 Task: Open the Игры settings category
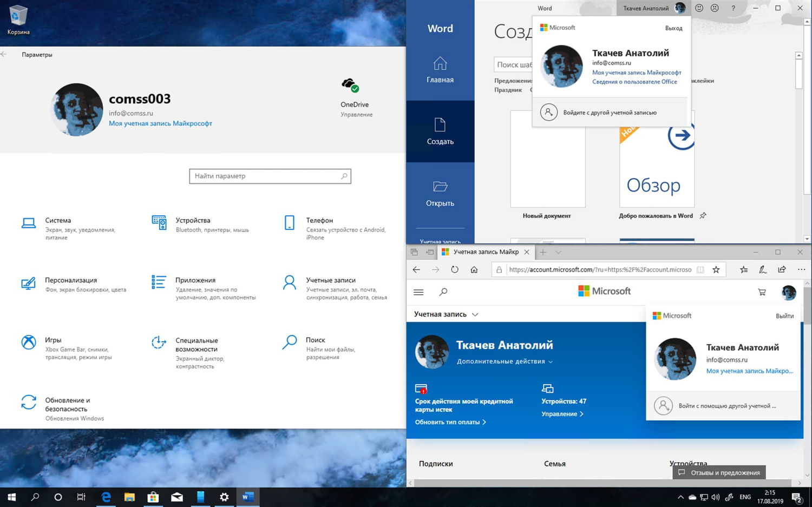click(66, 348)
